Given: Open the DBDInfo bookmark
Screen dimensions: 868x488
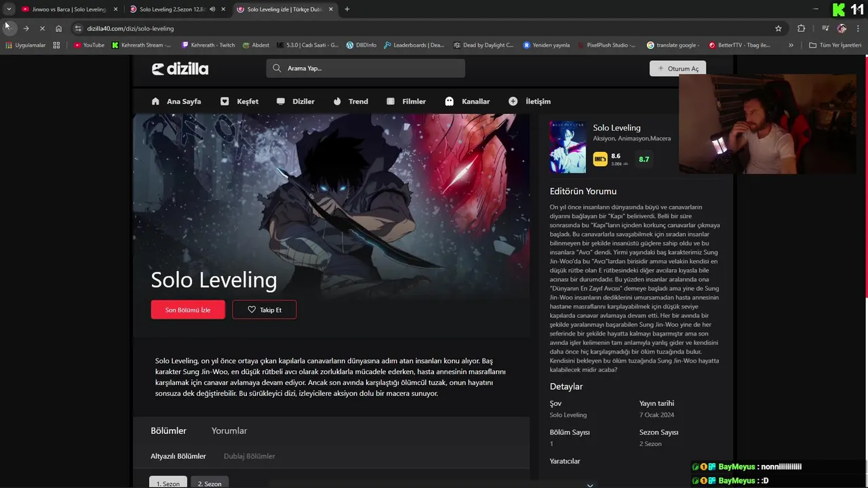Looking at the screenshot, I should tap(361, 45).
